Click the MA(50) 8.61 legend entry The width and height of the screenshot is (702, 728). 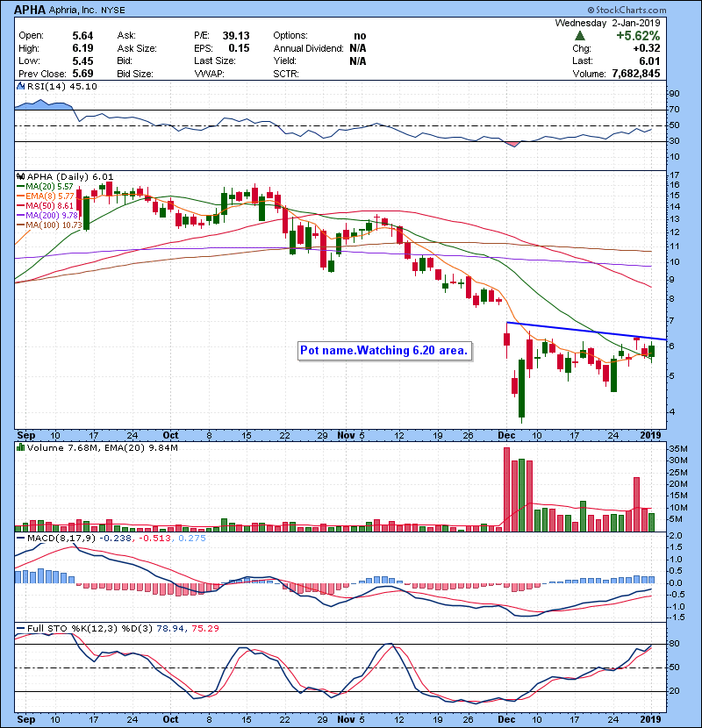[x=45, y=206]
